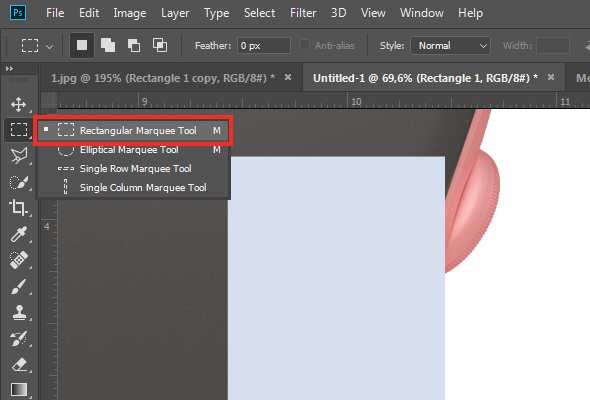This screenshot has width=590, height=400.
Task: Switch to the 1.jpg document tab
Action: pyautogui.click(x=162, y=78)
